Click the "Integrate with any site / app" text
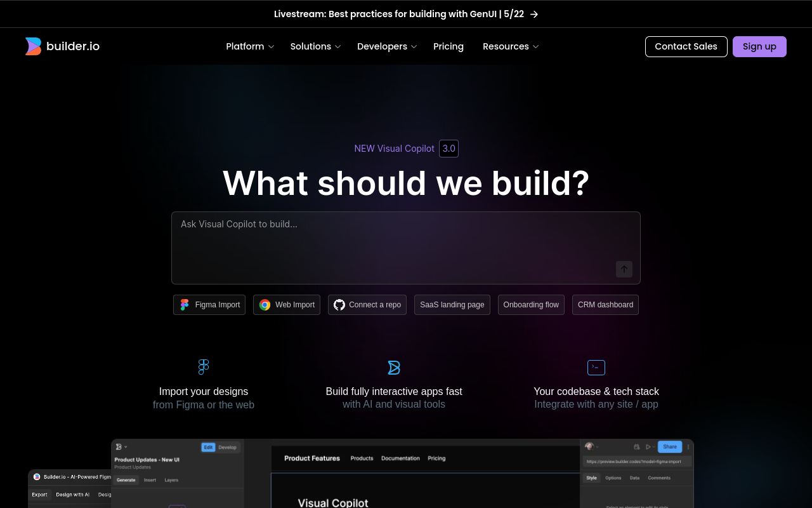 pos(596,404)
